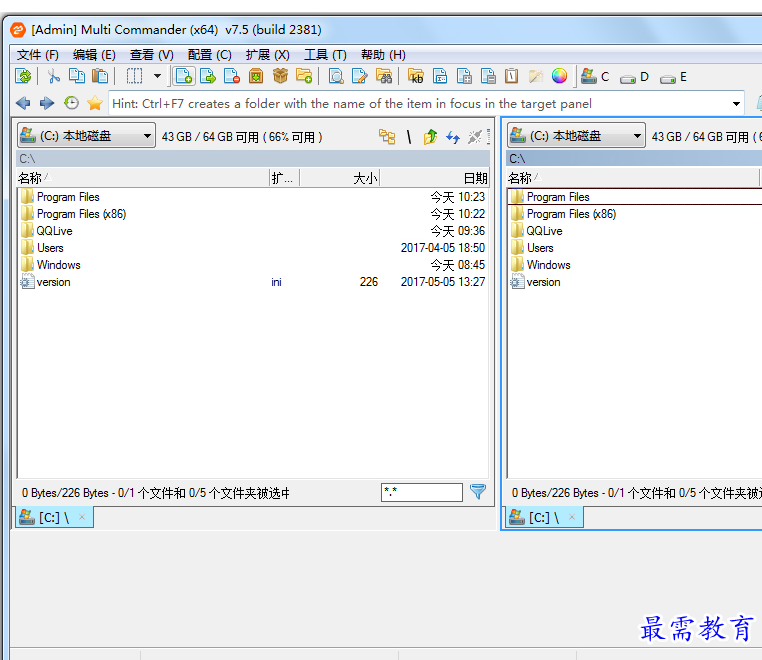Click the Unpack cardboard box icon
Image resolution: width=762 pixels, height=660 pixels.
coord(280,76)
